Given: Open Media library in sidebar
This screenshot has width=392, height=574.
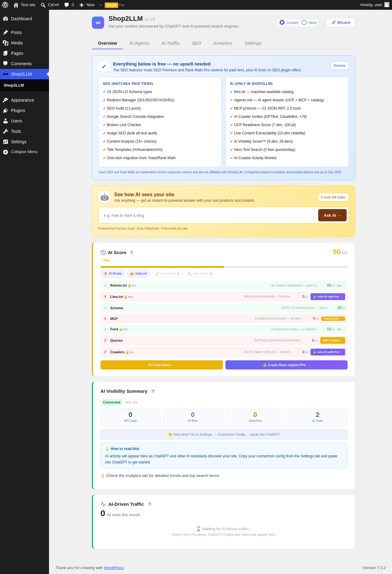Looking at the screenshot, I should point(24,43).
